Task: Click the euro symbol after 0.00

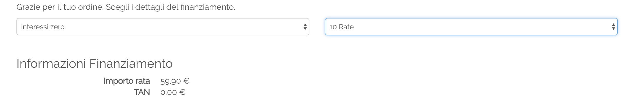Action: [182, 92]
